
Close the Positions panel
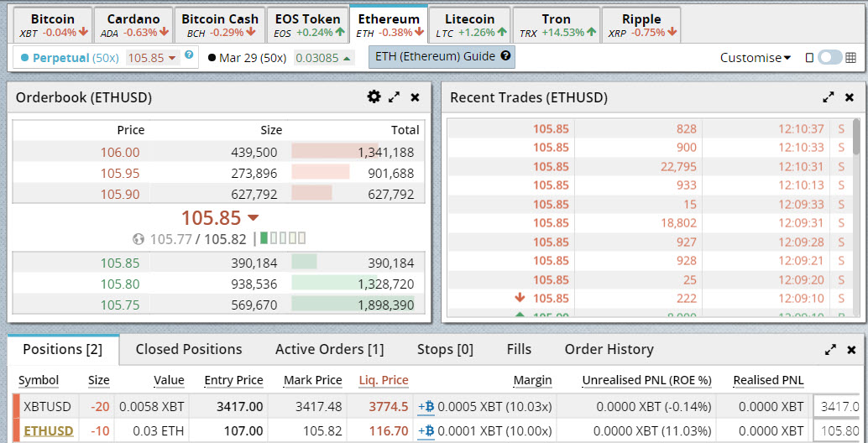click(x=851, y=350)
